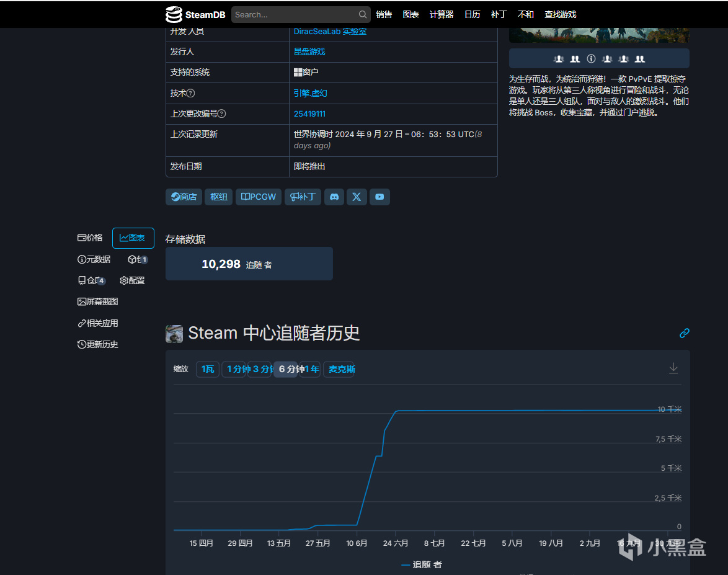Select the 元数据 sidebar tab
Image resolution: width=728 pixels, height=575 pixels.
[94, 259]
